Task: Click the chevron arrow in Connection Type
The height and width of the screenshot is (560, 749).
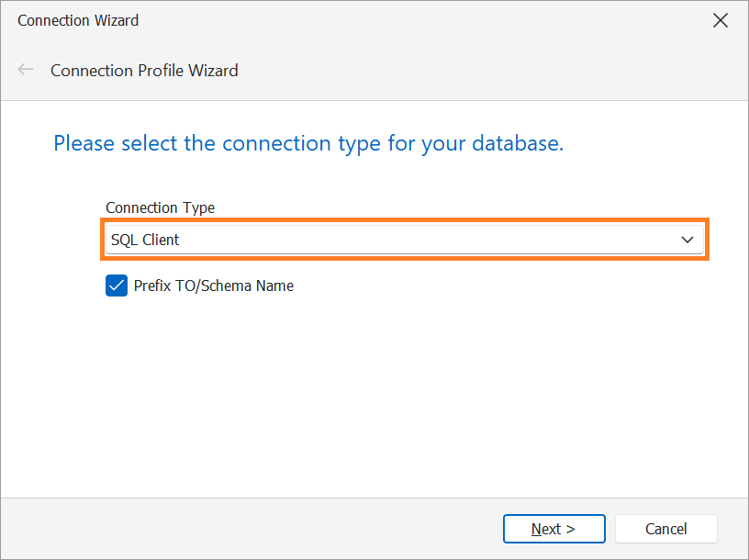Action: [687, 240]
